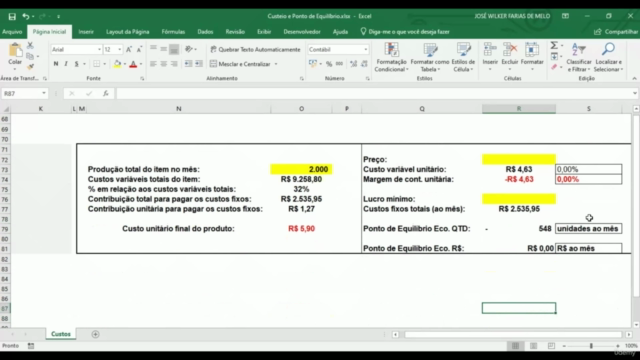Click the Save icon in quick access toolbar
Image resolution: width=640 pixels, height=360 pixels.
coord(12,16)
